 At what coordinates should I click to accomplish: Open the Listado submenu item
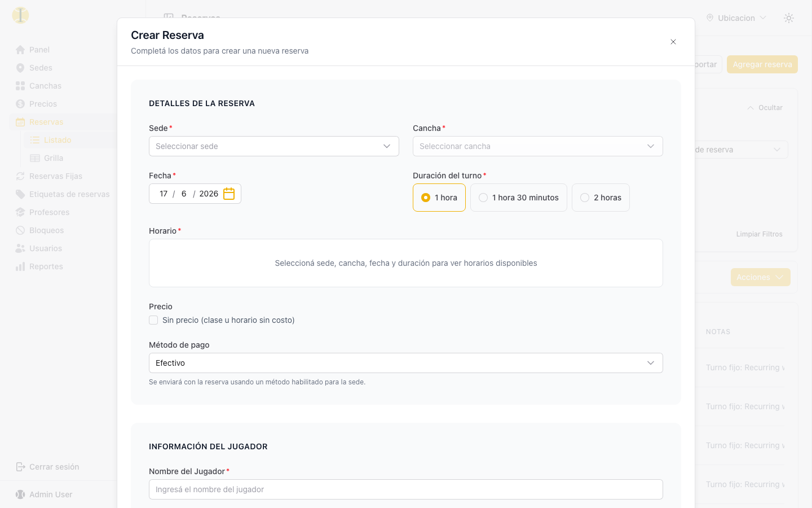click(x=58, y=140)
